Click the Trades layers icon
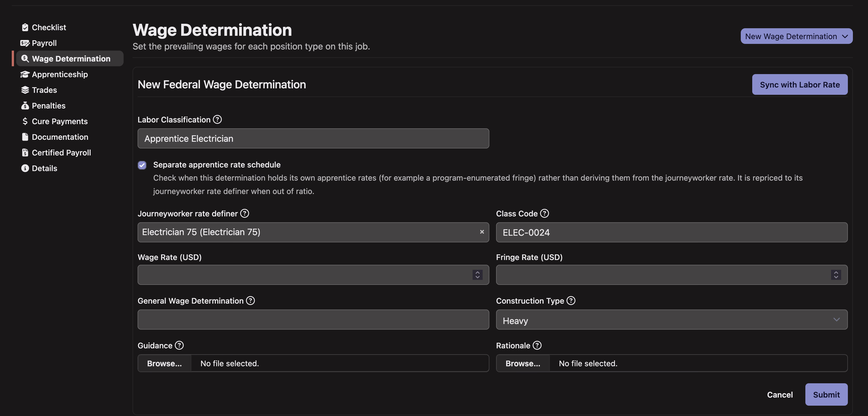This screenshot has height=416, width=868. 25,90
